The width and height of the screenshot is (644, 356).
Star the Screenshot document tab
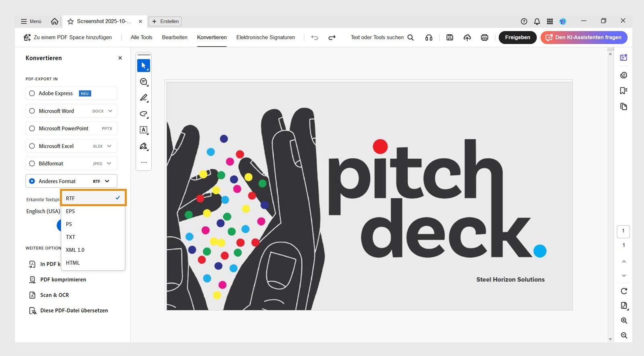tap(70, 21)
